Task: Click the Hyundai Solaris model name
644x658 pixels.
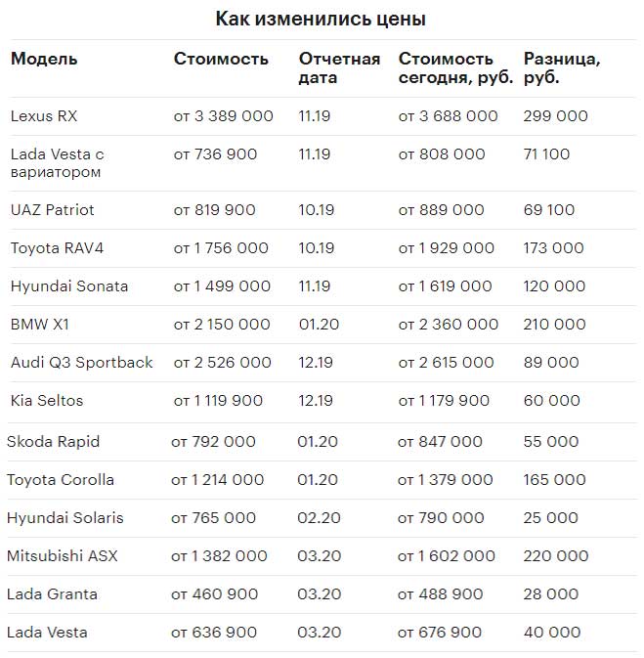Action: tap(65, 518)
